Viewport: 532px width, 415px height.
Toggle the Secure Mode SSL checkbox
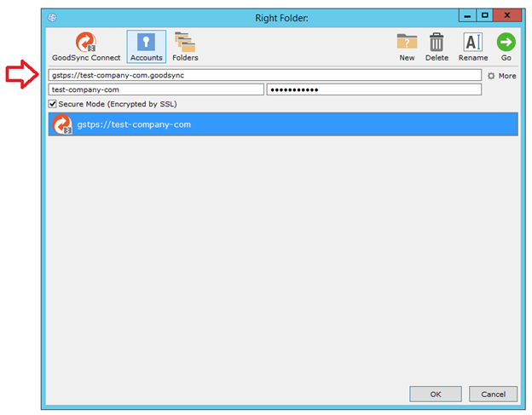(x=54, y=104)
